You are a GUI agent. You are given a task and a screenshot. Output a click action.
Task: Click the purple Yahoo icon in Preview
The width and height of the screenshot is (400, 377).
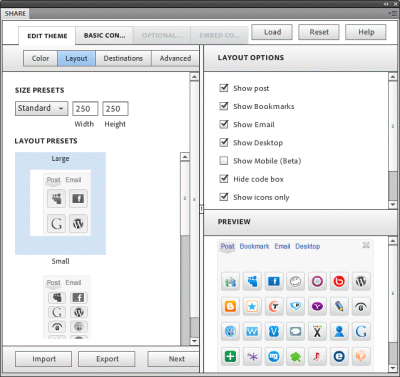(317, 306)
